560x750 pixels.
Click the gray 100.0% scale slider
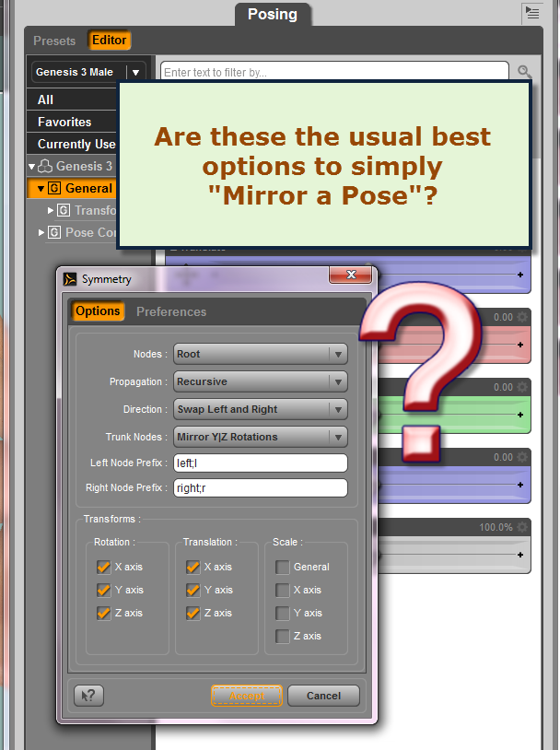[453, 555]
